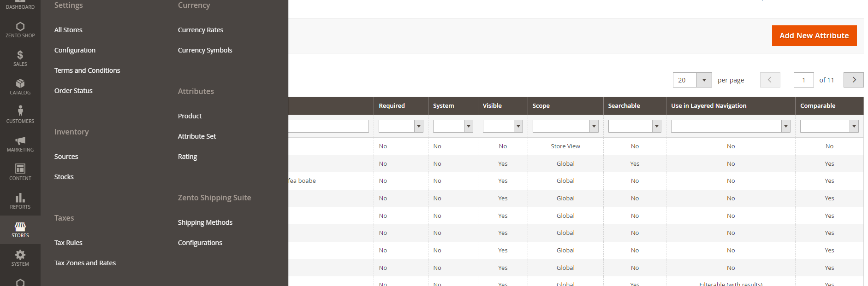
Task: Open the Reports bar chart icon
Action: pyautogui.click(x=20, y=201)
